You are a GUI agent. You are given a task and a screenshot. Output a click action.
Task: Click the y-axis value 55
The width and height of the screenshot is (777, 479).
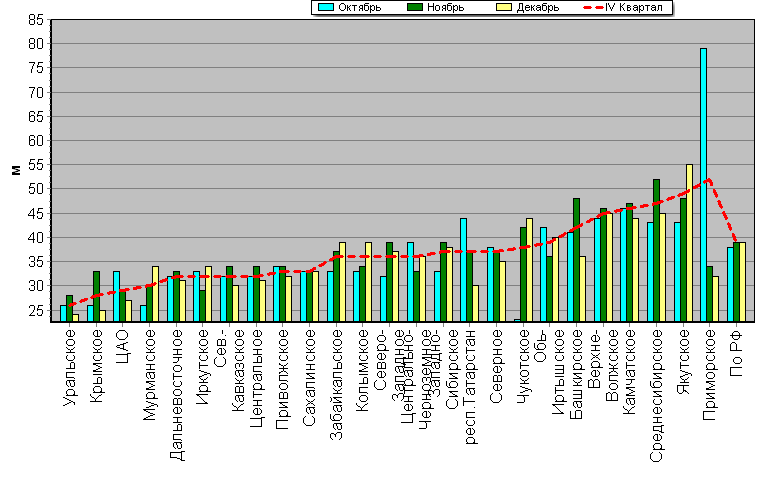pos(37,165)
